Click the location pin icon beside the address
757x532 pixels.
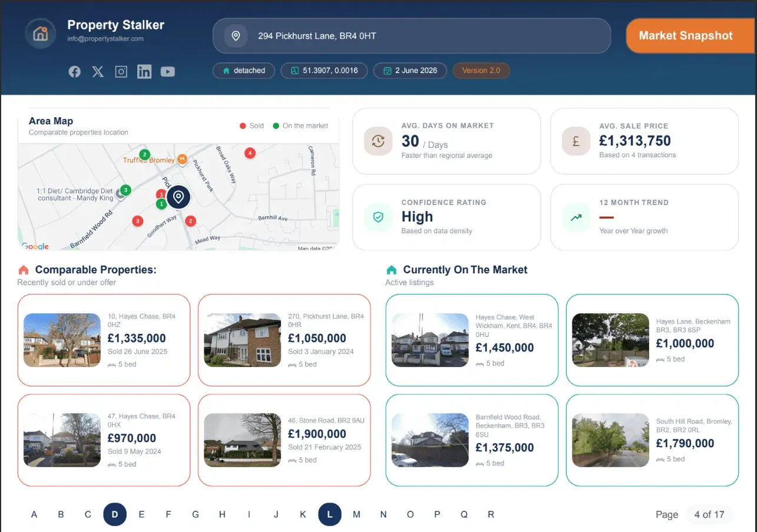click(x=236, y=36)
